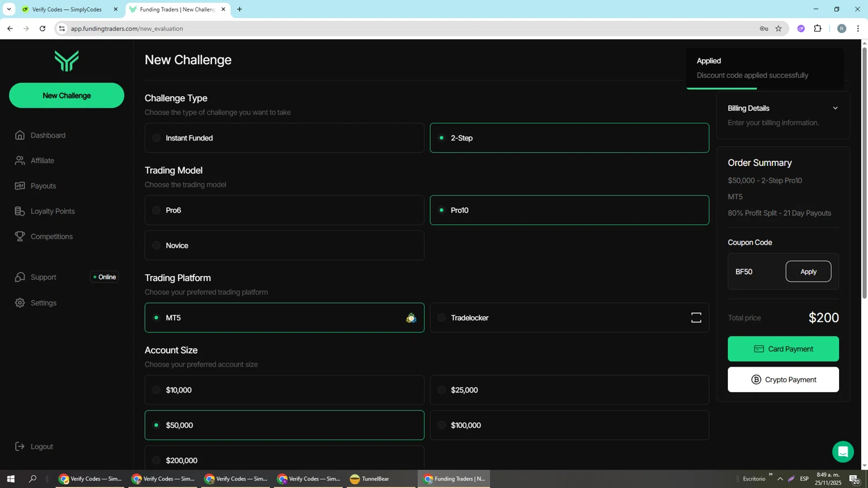
Task: Click the Tradelocker logo icon
Action: pyautogui.click(x=696, y=318)
